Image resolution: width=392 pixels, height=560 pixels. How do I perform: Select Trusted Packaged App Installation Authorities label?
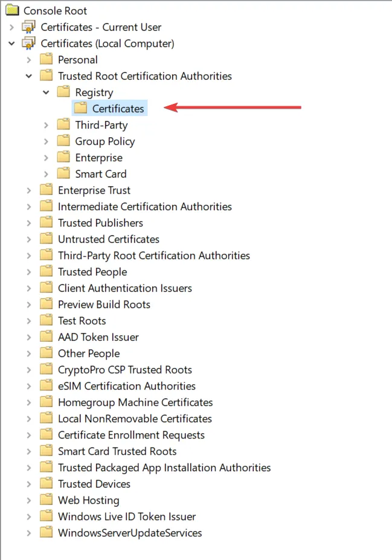[x=164, y=468]
